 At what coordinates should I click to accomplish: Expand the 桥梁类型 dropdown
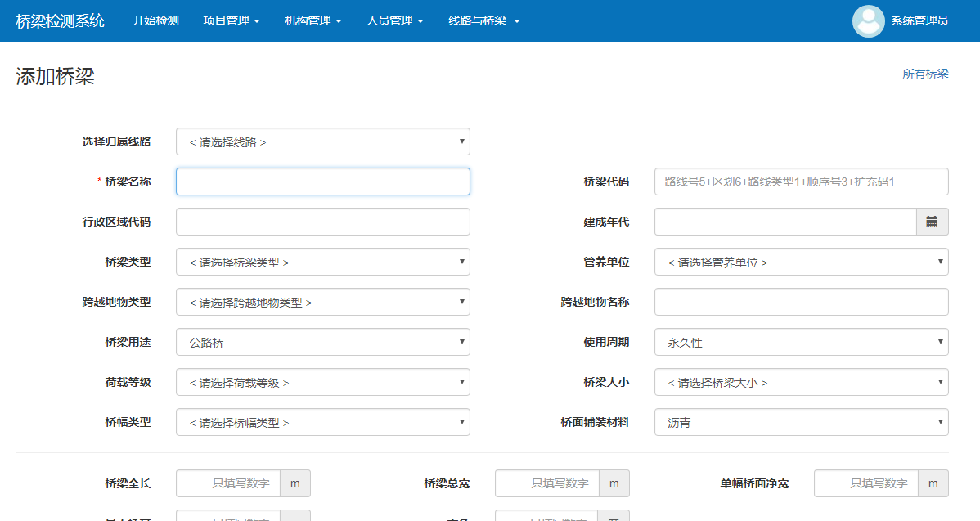(x=322, y=262)
